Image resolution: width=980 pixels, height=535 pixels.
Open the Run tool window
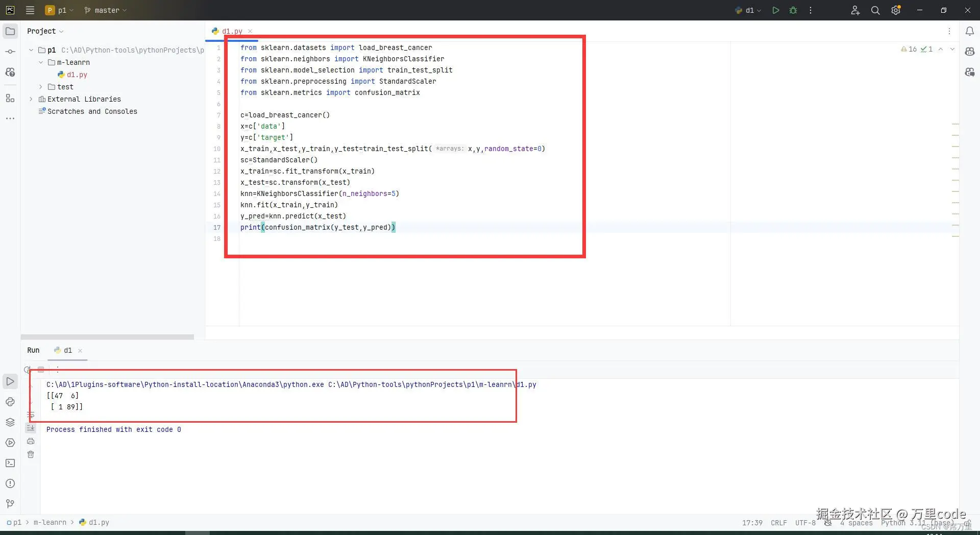click(x=10, y=381)
